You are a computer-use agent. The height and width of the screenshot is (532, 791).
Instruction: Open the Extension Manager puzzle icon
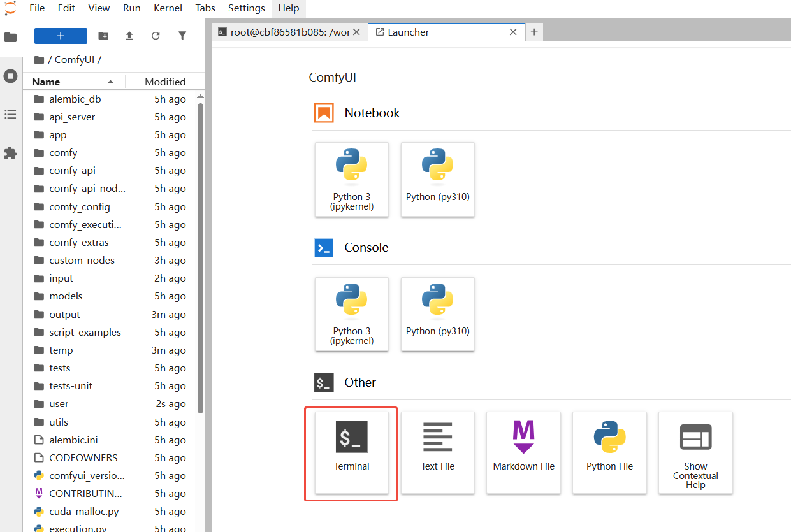[x=10, y=153]
